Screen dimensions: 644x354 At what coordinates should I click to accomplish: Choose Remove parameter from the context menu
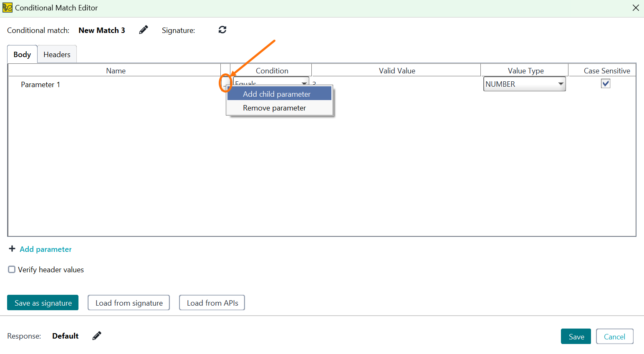coord(274,108)
